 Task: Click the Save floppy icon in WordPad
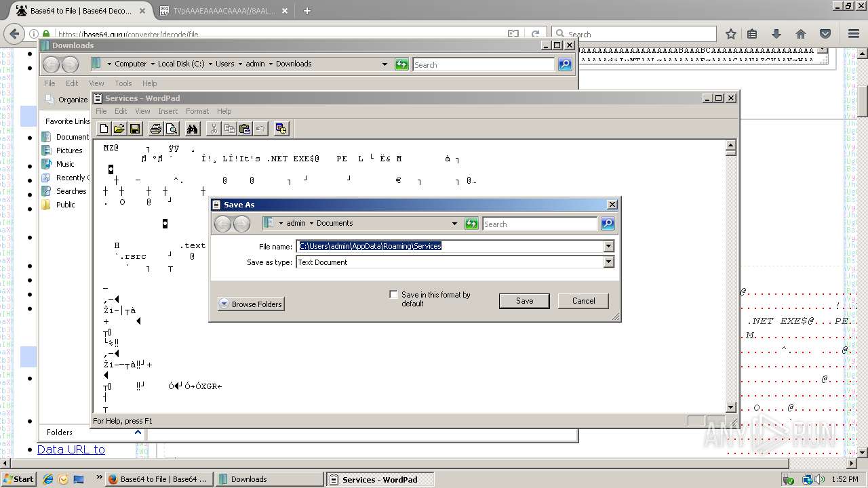click(x=135, y=129)
